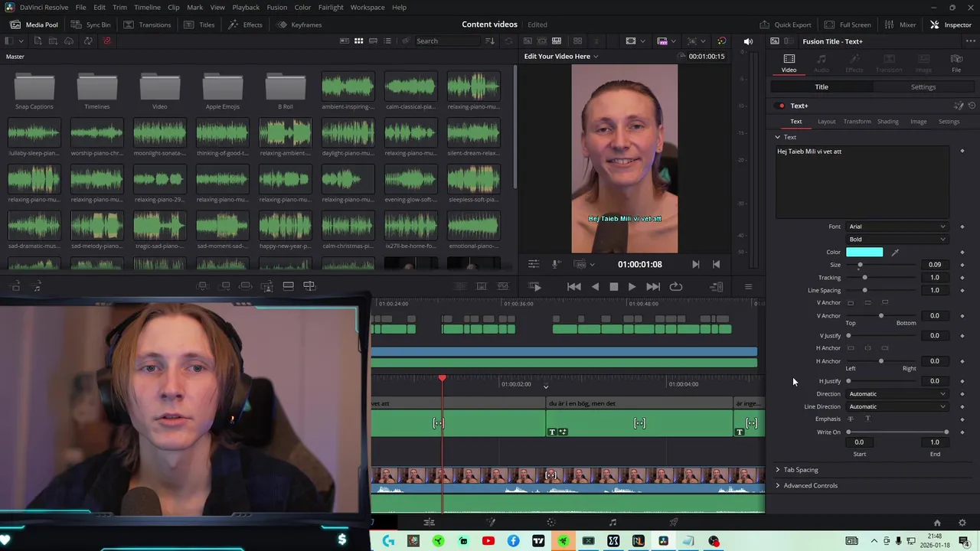This screenshot has height=551, width=980.
Task: Open the File menu
Action: pos(80,7)
